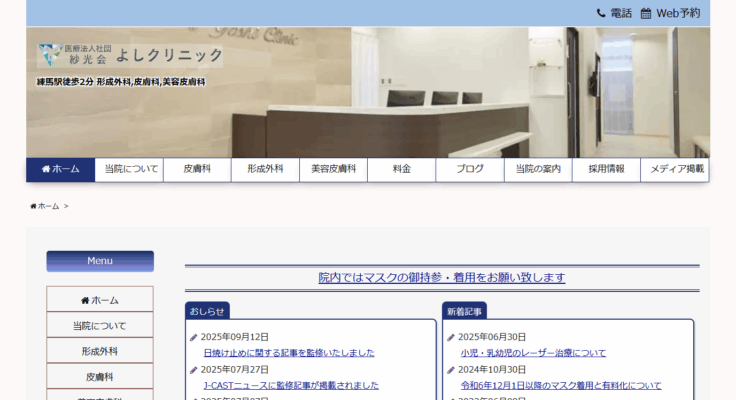Click the home icon in sidebar menu
The height and width of the screenshot is (400, 736).
click(85, 300)
